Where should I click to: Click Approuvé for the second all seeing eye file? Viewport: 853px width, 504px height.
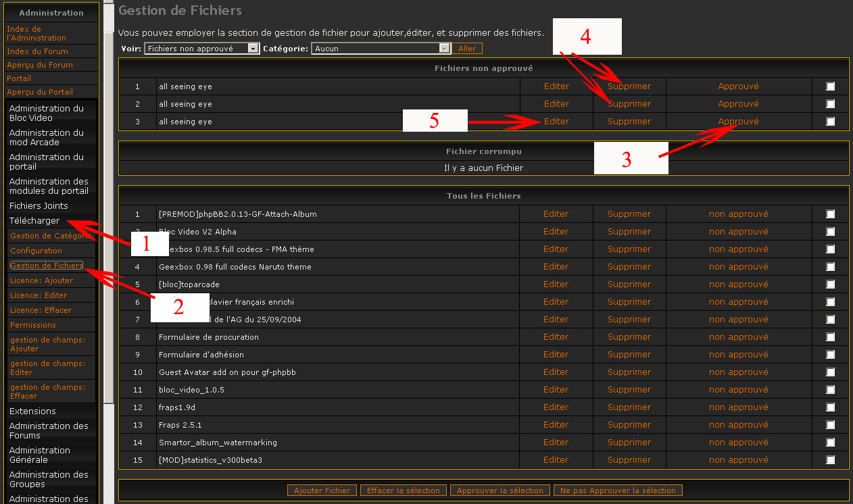pos(738,104)
